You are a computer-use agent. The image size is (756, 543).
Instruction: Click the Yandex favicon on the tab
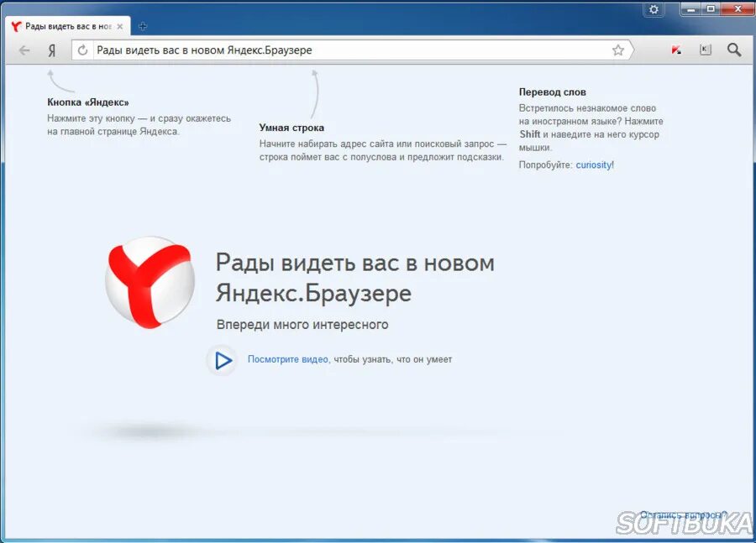pos(17,27)
